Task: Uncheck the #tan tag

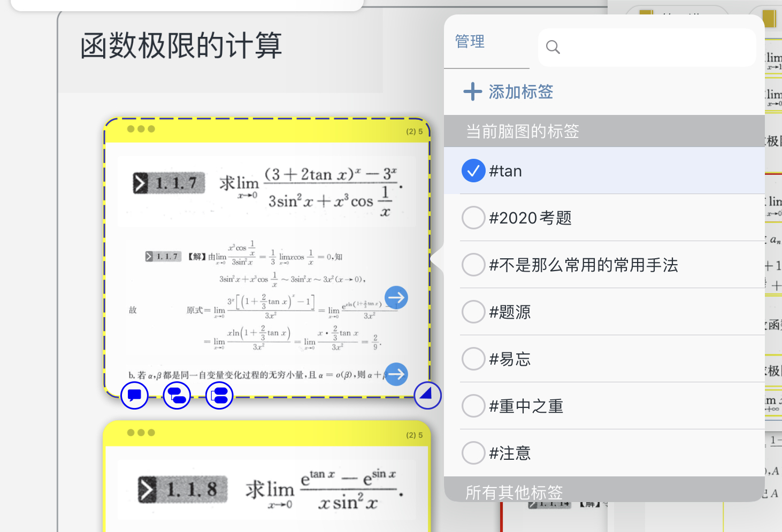Action: (x=473, y=171)
